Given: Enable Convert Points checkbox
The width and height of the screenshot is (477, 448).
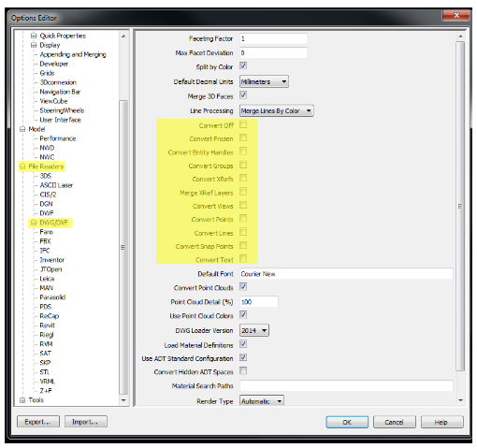Looking at the screenshot, I should 243,219.
